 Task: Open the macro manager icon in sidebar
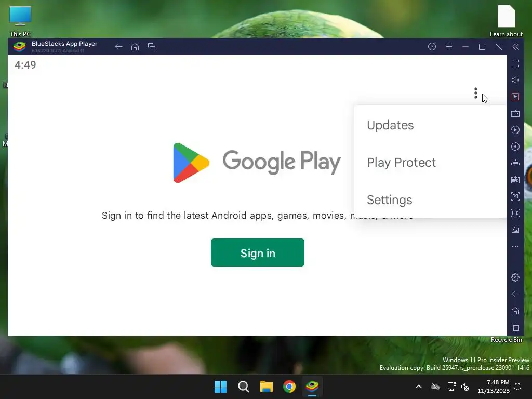point(515,163)
